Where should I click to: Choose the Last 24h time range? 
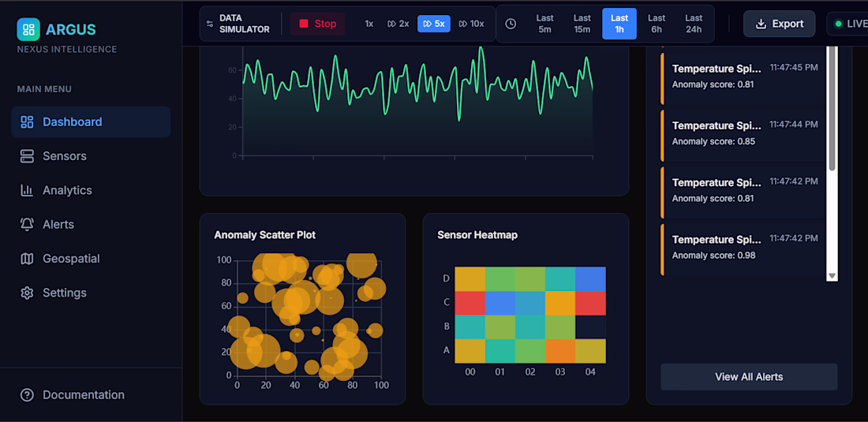coord(694,24)
